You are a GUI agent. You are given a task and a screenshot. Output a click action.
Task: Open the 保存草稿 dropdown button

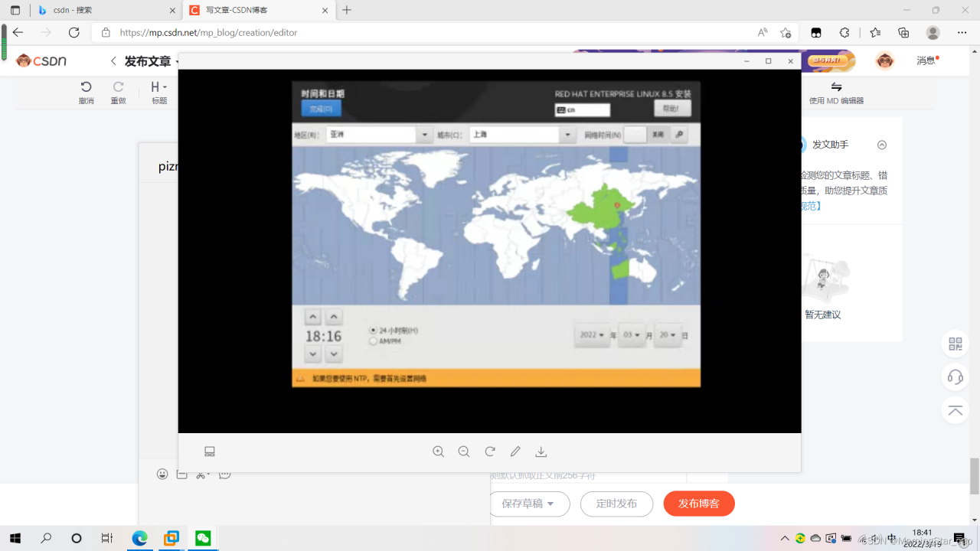click(530, 504)
